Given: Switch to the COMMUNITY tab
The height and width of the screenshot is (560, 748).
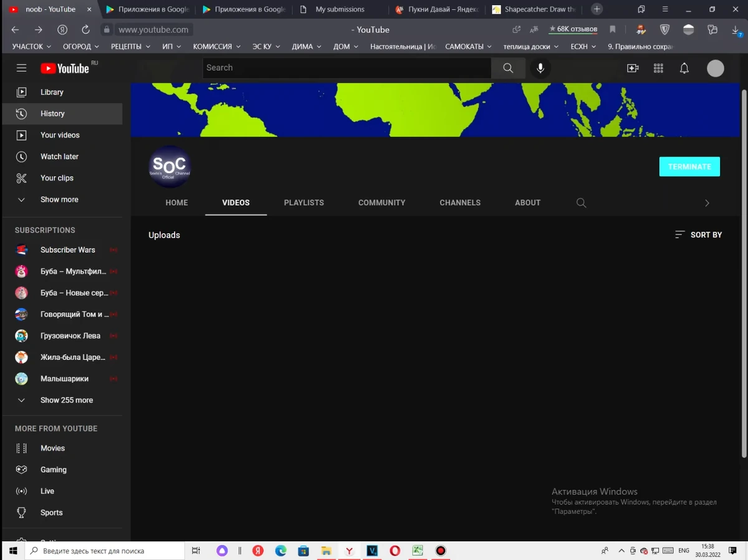Looking at the screenshot, I should pyautogui.click(x=381, y=202).
